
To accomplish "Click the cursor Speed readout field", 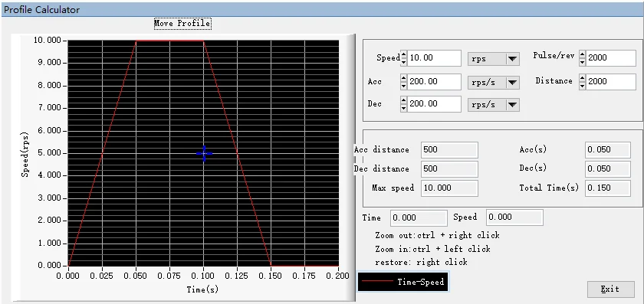I will 514,217.
